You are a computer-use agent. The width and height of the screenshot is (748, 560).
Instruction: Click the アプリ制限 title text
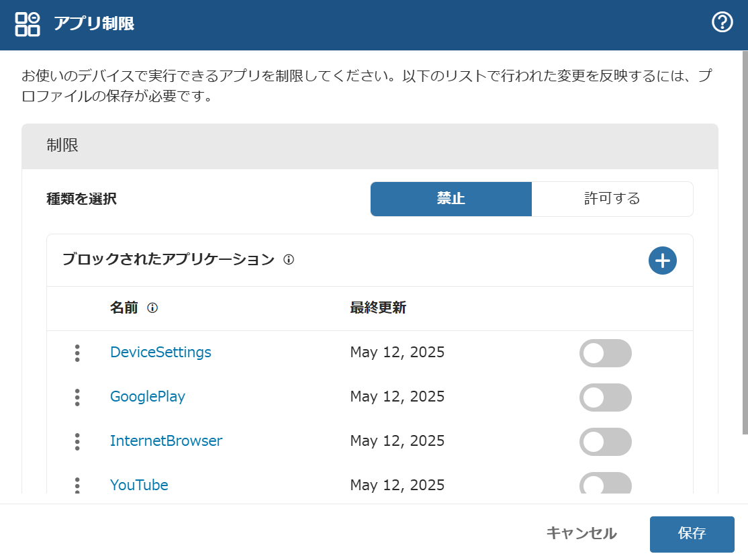[x=93, y=24]
